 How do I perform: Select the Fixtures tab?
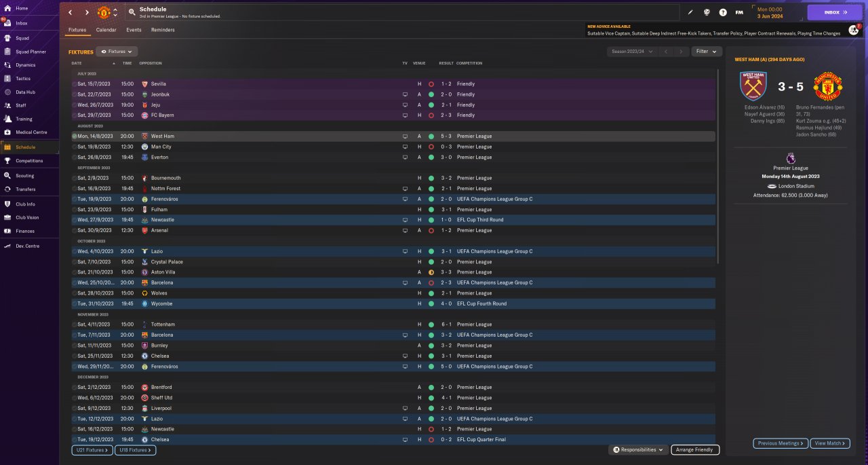tap(77, 30)
